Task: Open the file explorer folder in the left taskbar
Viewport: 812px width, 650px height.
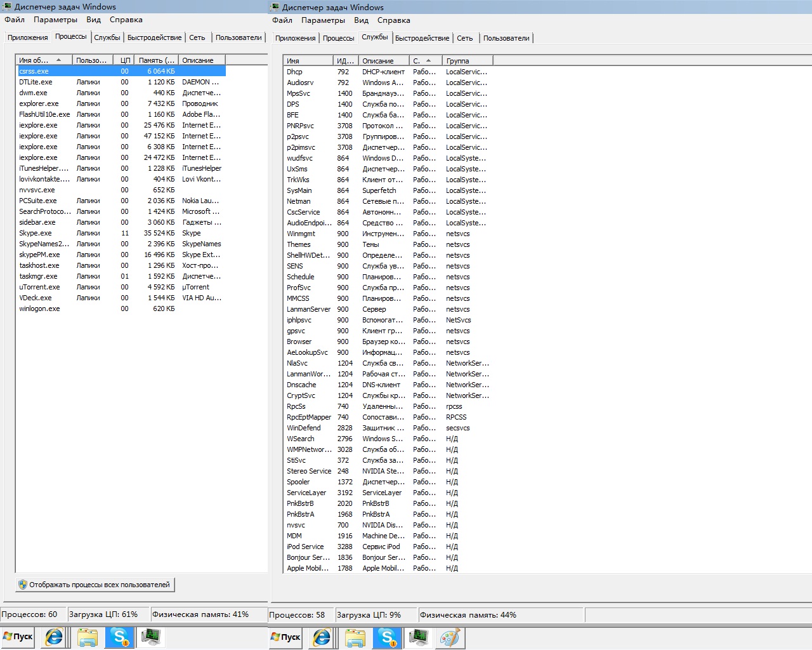Action: point(87,637)
